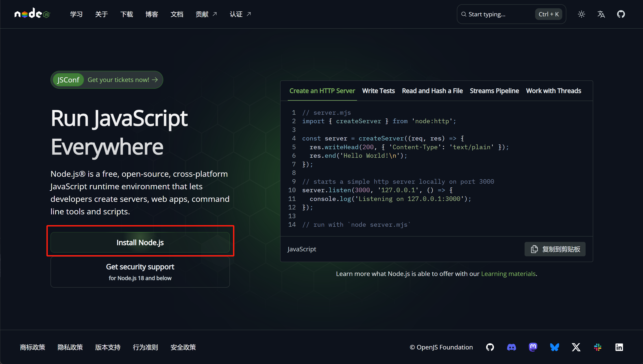
Task: Click the code line 'res.end('Hello World!\n');'
Action: pos(358,155)
